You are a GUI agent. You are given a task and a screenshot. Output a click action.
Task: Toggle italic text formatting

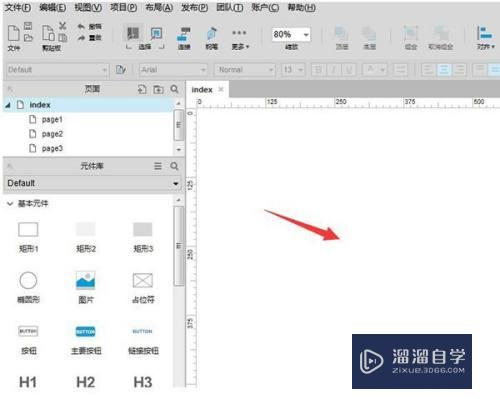(333, 70)
